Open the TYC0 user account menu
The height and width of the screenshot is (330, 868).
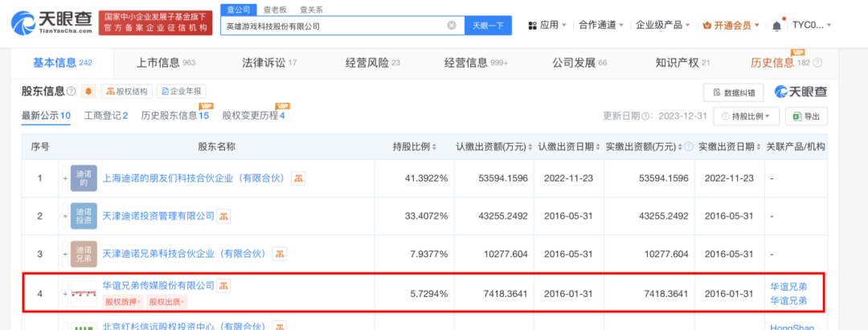click(812, 25)
